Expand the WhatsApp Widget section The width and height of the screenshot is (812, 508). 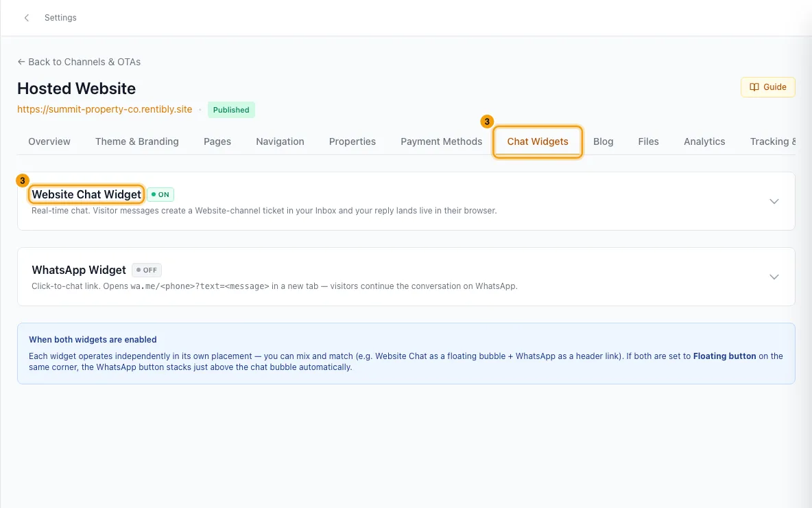(x=774, y=277)
